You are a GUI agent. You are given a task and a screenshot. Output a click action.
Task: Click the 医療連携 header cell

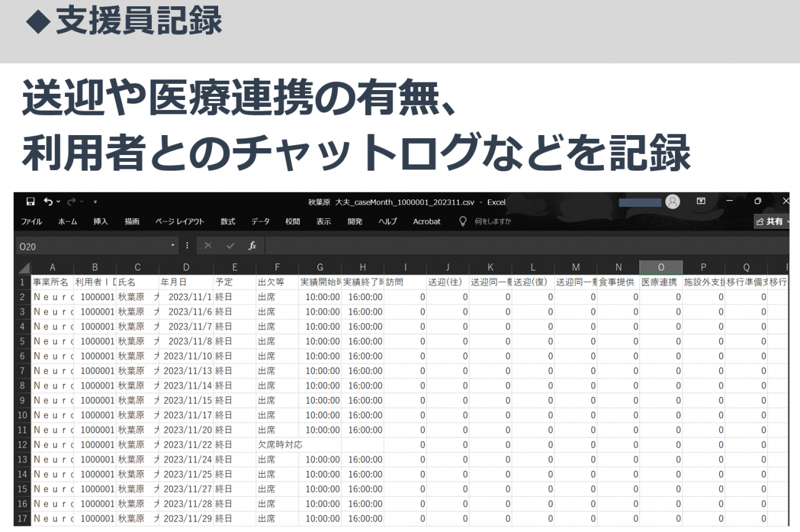click(661, 282)
